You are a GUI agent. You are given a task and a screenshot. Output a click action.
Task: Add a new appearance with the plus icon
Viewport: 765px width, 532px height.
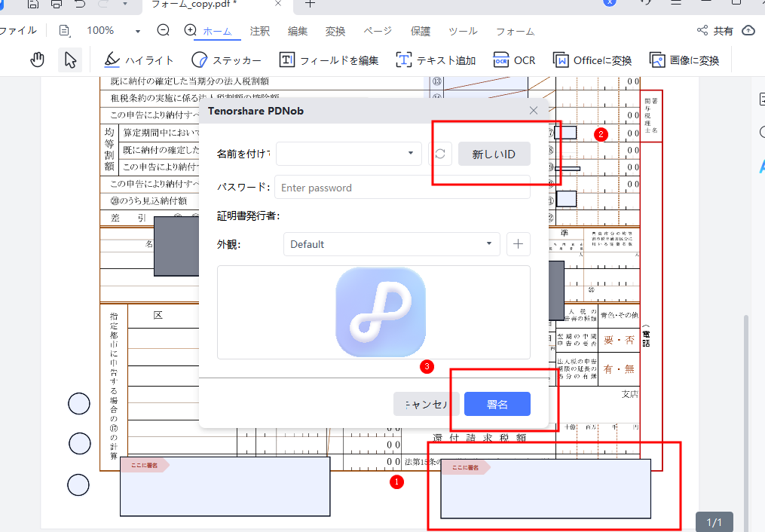(x=518, y=243)
